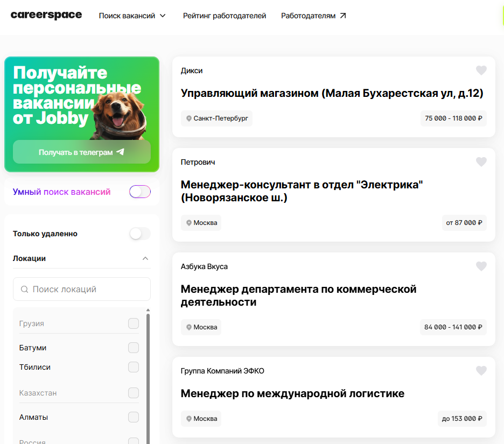The height and width of the screenshot is (444, 504).
Task: Click Москва tag on ЭФКО card
Action: coord(201,419)
